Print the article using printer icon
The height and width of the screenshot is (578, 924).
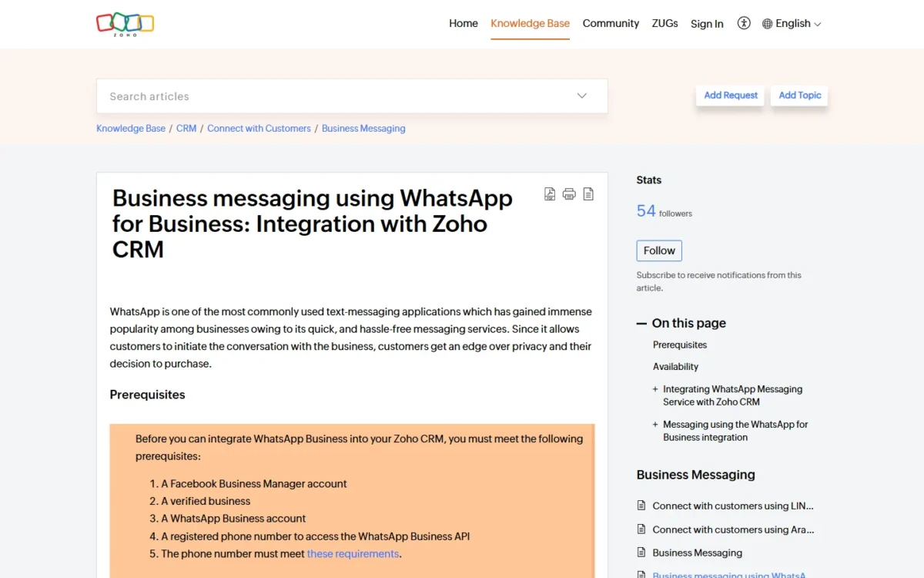[x=569, y=194]
